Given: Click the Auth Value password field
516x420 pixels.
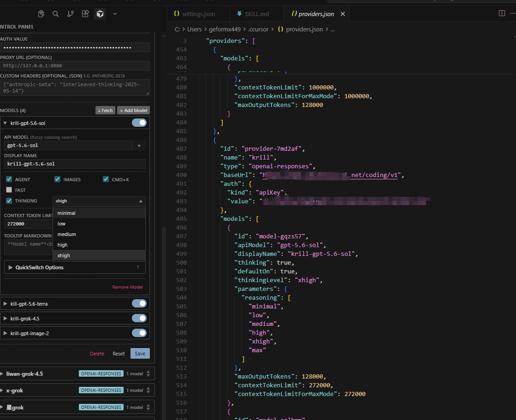Looking at the screenshot, I should click(75, 47).
